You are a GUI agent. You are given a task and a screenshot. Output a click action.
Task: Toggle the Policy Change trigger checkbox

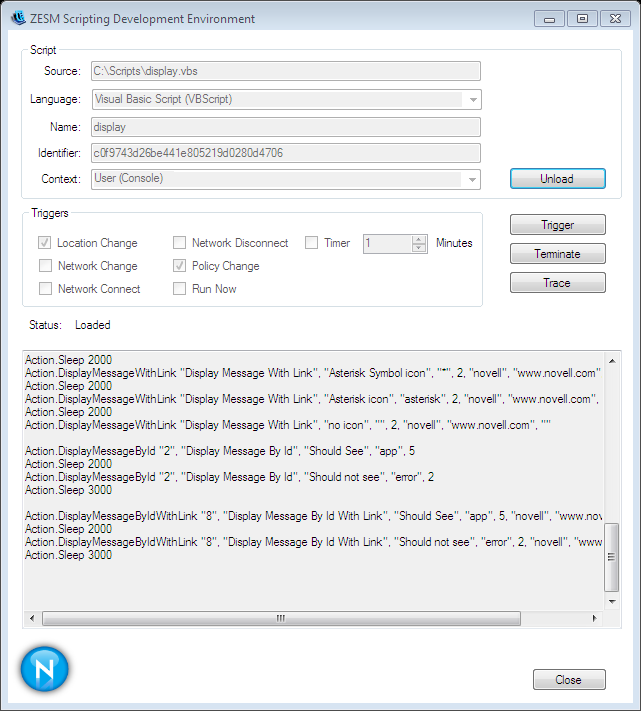click(x=180, y=265)
